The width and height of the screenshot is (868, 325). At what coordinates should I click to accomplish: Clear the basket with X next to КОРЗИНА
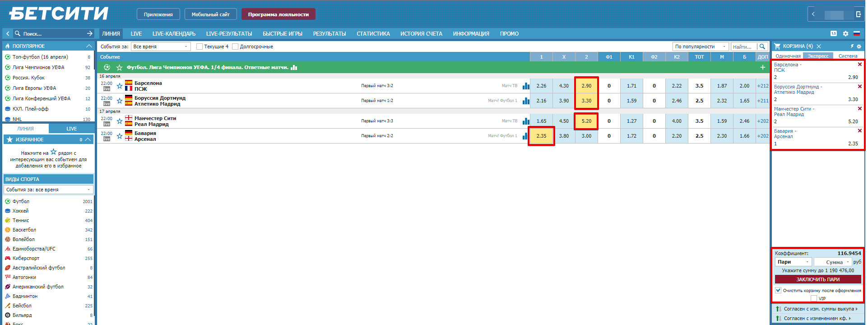[x=819, y=46]
